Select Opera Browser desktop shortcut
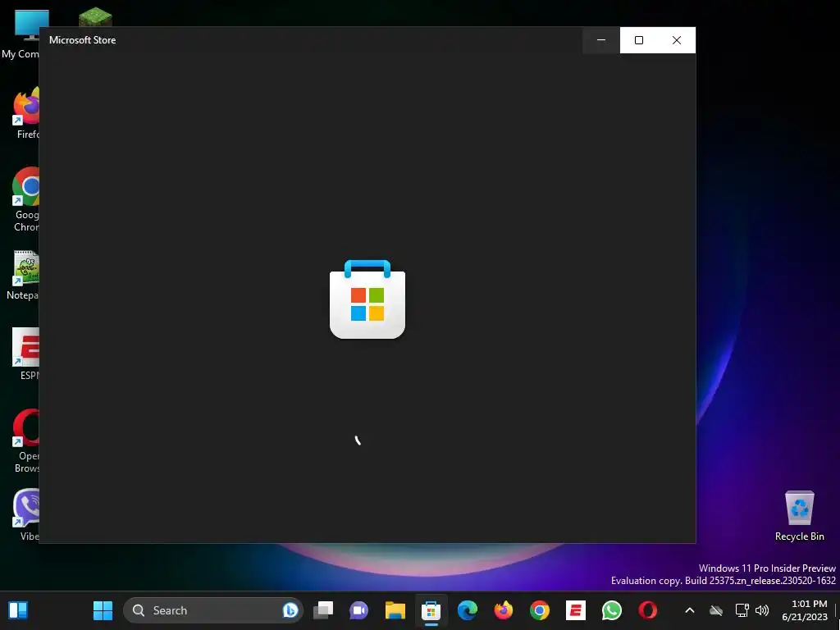840x630 pixels. (x=25, y=441)
